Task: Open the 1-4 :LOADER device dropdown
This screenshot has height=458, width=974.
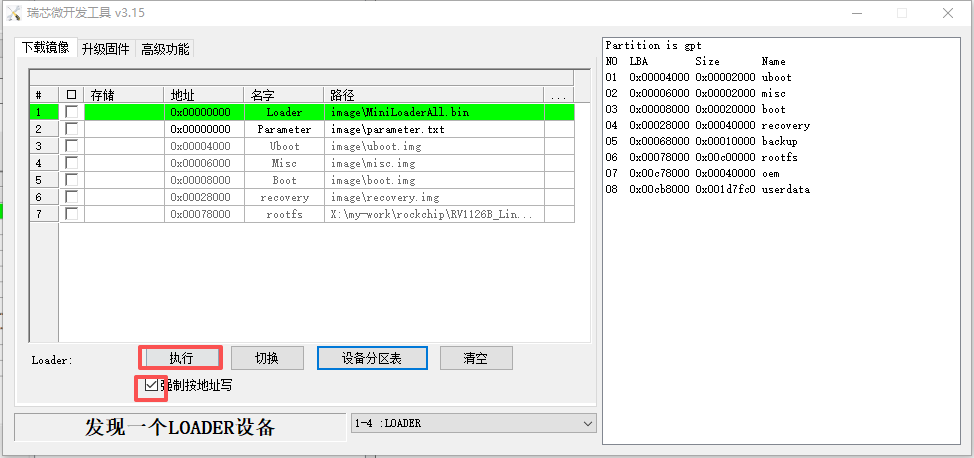Action: click(473, 423)
